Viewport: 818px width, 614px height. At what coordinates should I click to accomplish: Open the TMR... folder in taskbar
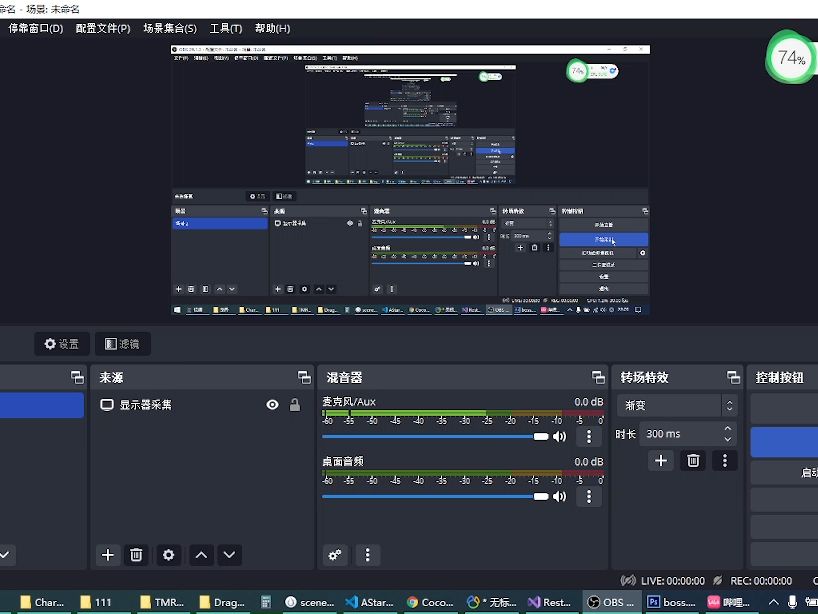pos(162,602)
